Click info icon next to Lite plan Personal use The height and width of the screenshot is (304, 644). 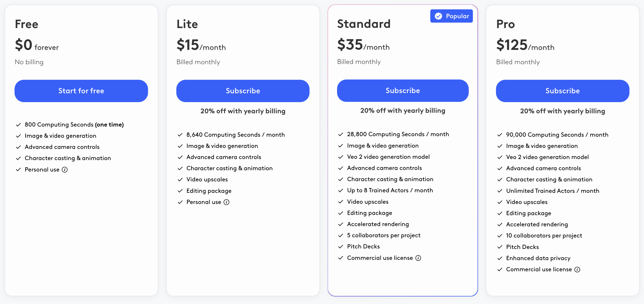click(x=226, y=202)
